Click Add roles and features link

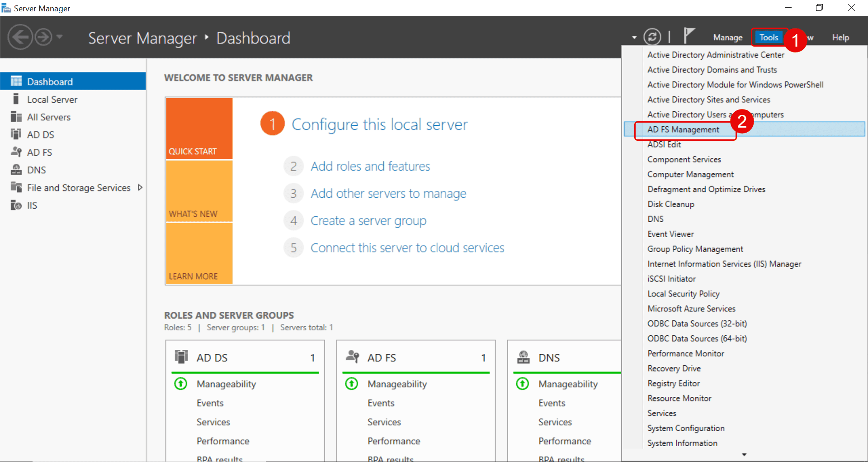(x=370, y=167)
